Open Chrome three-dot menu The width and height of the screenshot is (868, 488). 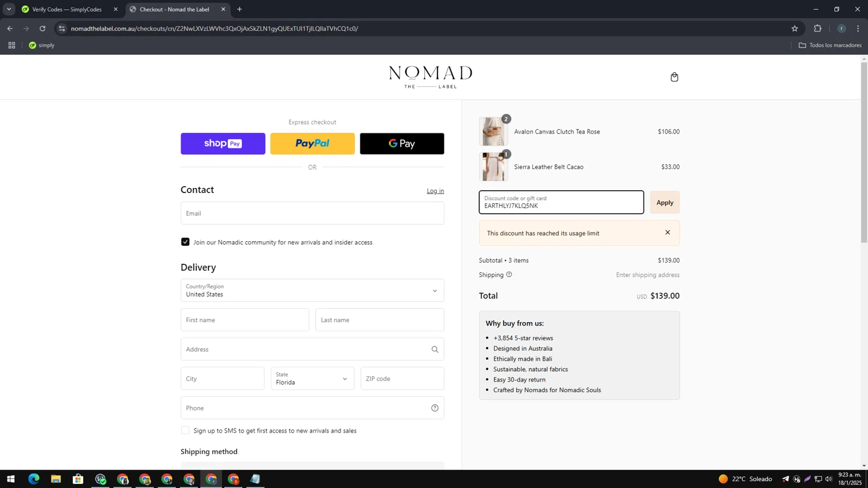(x=858, y=28)
